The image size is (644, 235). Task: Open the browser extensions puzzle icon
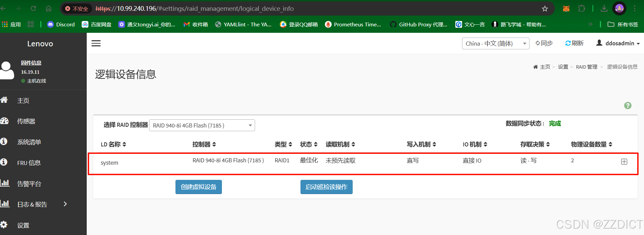click(x=582, y=8)
